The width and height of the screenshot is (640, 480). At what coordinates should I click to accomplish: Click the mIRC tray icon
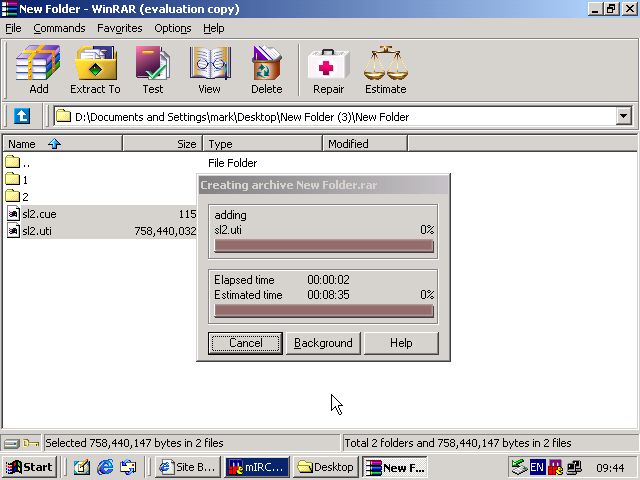tap(556, 467)
